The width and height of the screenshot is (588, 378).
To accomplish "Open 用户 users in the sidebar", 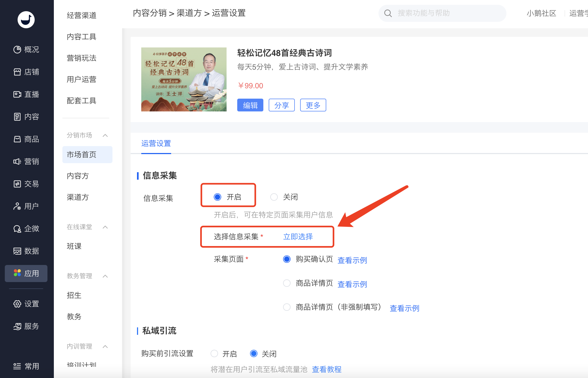I will pyautogui.click(x=26, y=206).
